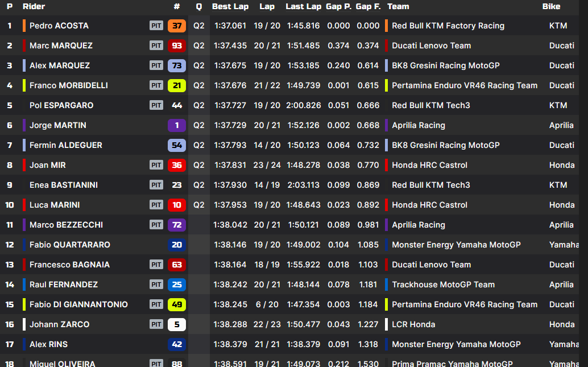Click the Bike column header
This screenshot has width=588, height=367.
551,6
